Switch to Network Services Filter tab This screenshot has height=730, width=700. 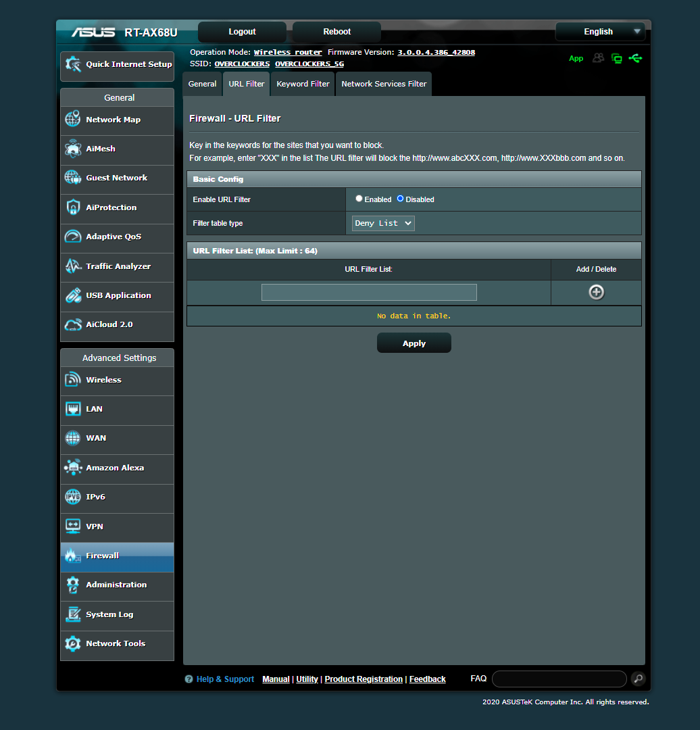384,84
